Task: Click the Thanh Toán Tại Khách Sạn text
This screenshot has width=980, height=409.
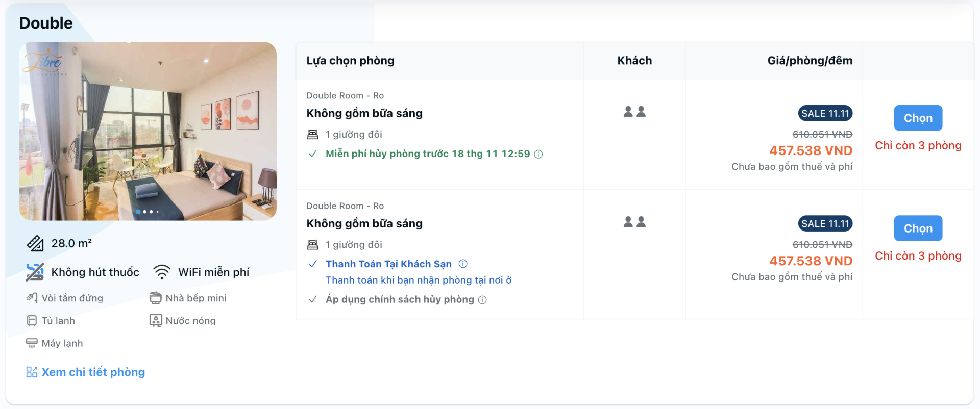Action: point(388,264)
